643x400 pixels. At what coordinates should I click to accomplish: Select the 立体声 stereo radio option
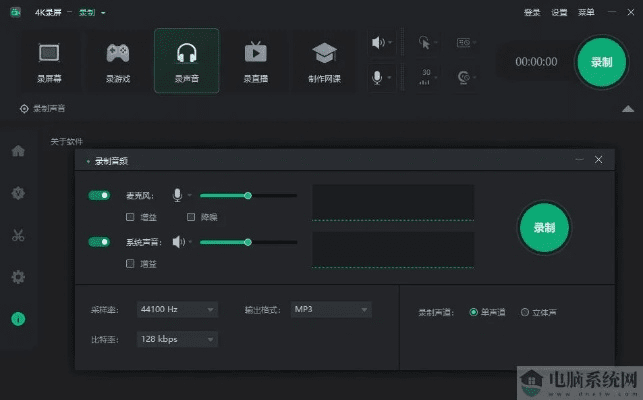526,312
